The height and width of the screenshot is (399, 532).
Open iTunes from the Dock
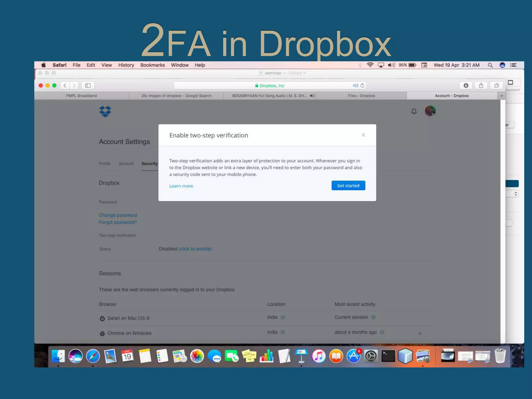(319, 356)
